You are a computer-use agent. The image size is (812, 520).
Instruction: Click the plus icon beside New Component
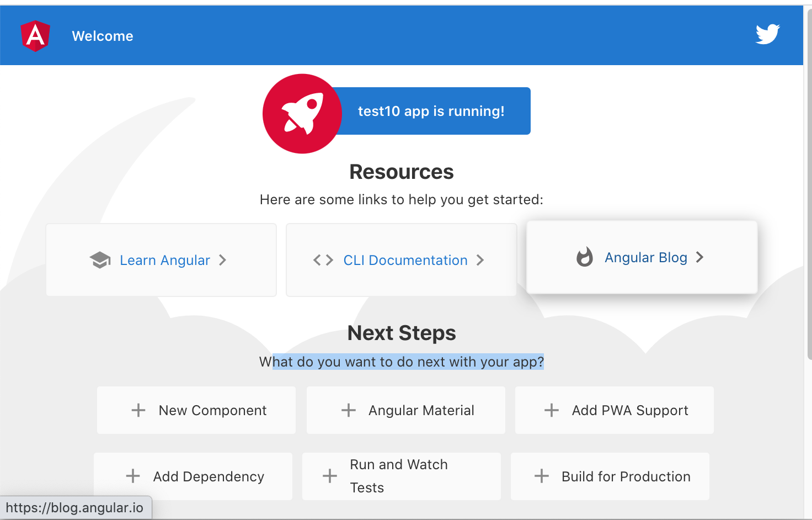138,410
